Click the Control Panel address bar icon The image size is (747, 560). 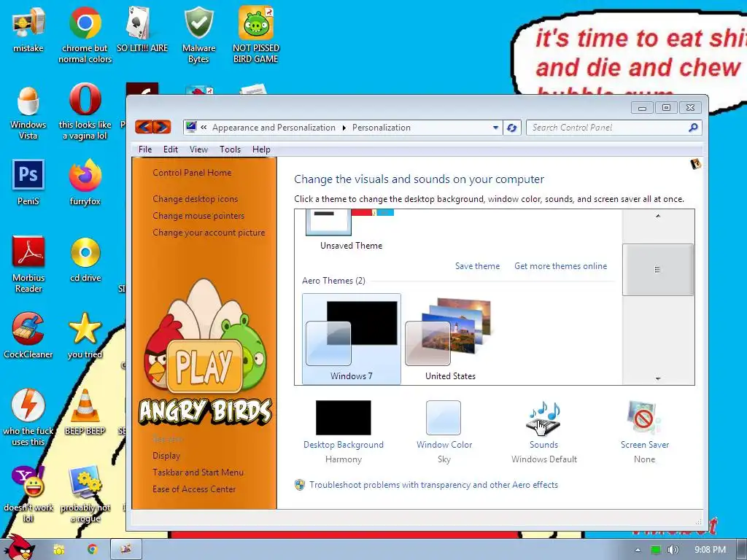coord(192,127)
